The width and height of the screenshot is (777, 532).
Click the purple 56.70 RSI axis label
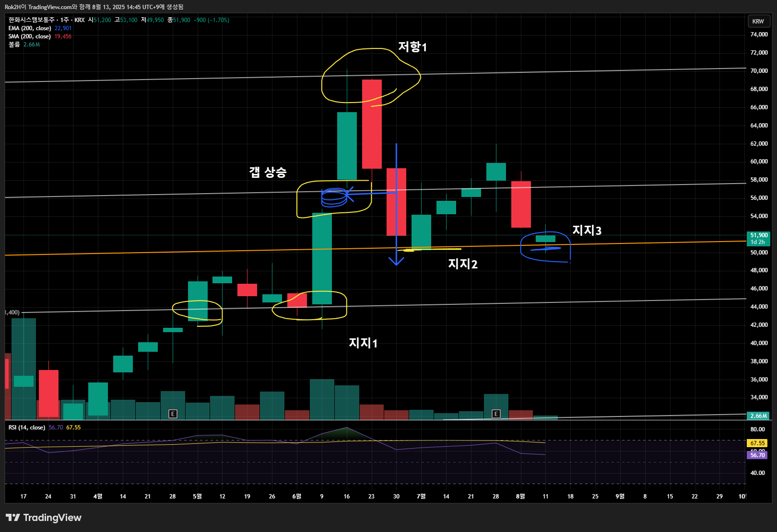coord(757,455)
